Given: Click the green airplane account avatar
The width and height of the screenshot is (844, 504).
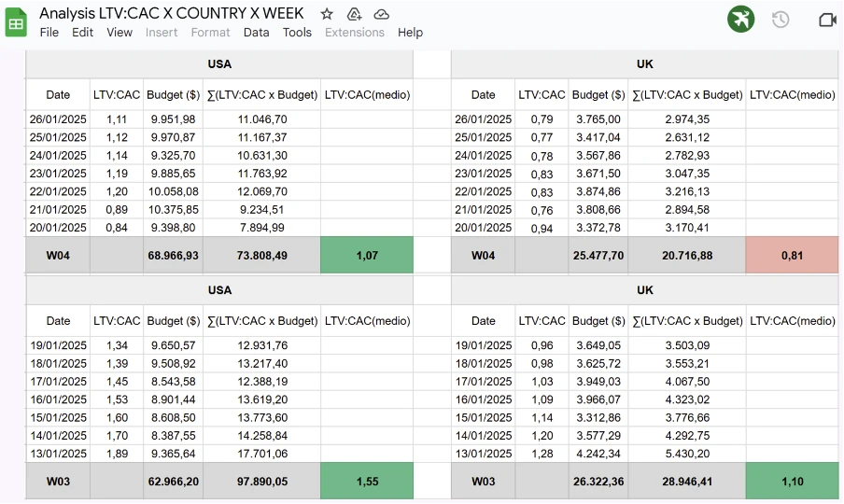Looking at the screenshot, I should (741, 20).
